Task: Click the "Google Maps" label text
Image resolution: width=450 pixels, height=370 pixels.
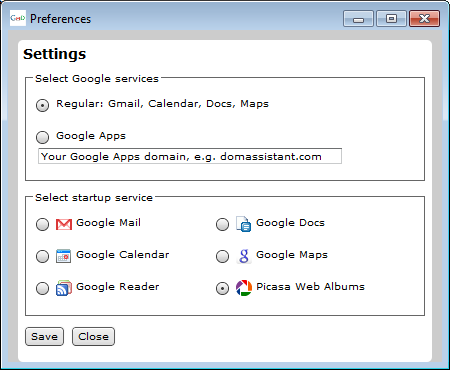Action: coord(292,255)
